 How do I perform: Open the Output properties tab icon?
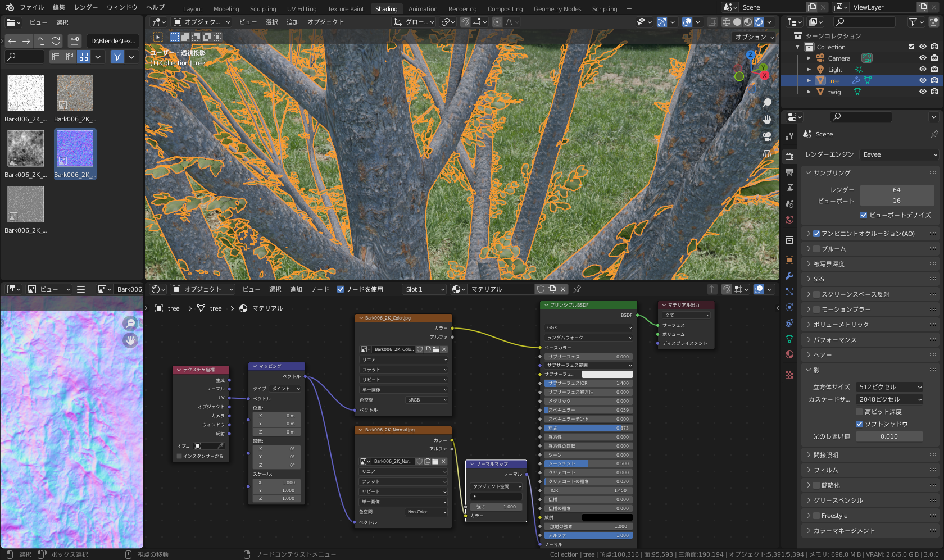(x=789, y=172)
